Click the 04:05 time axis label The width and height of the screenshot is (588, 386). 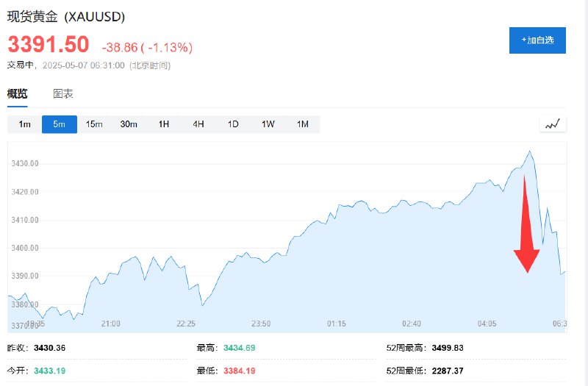tap(487, 324)
